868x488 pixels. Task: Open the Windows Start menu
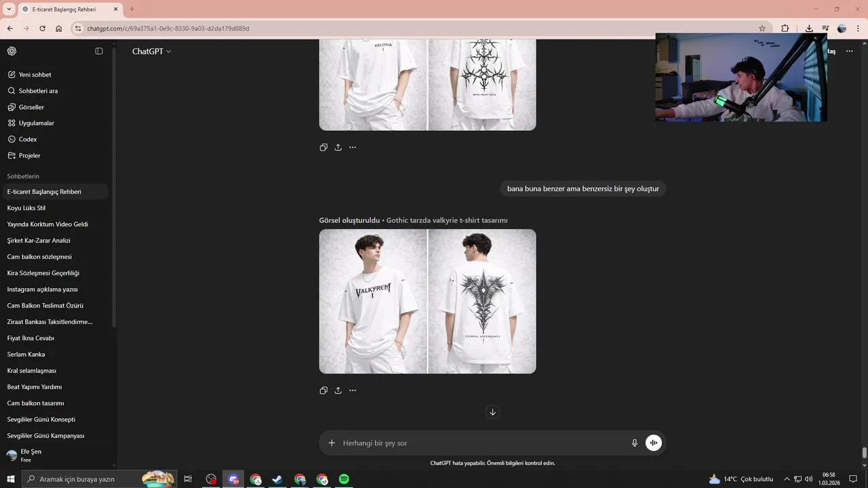(11, 479)
